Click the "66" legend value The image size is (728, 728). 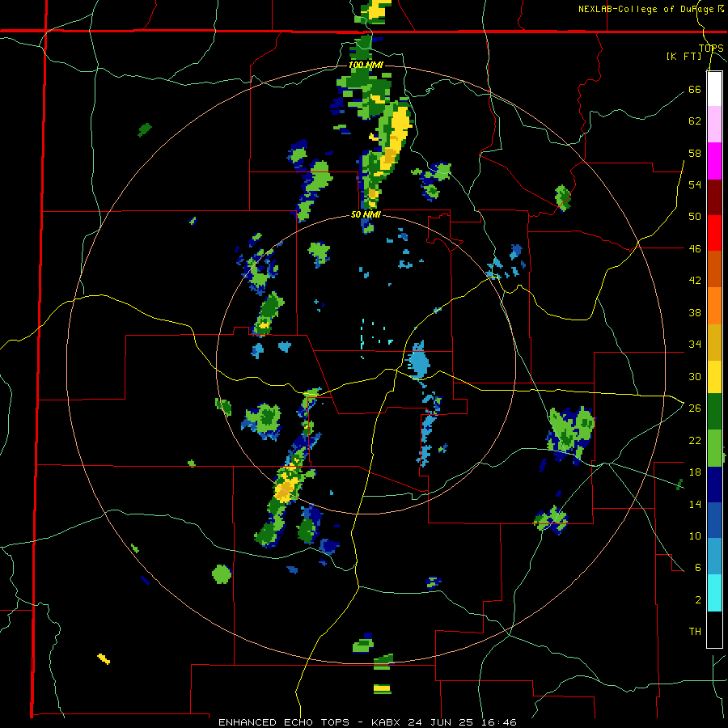pos(695,89)
